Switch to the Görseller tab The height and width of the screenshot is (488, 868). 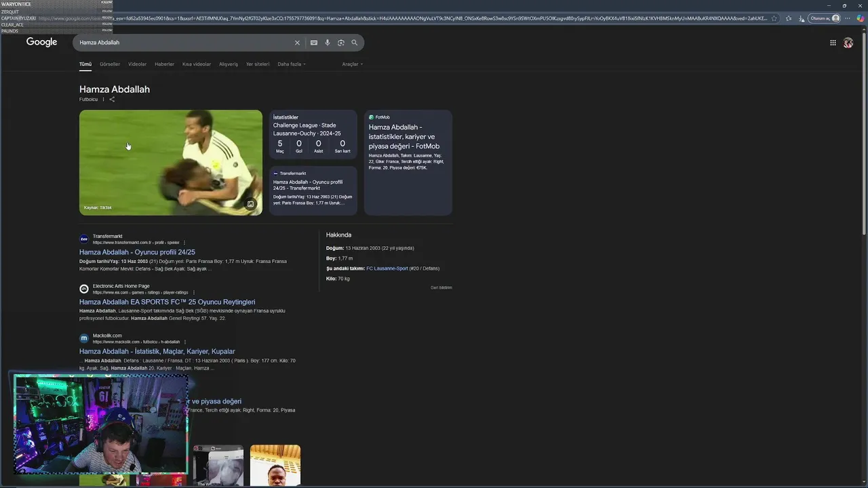[110, 64]
